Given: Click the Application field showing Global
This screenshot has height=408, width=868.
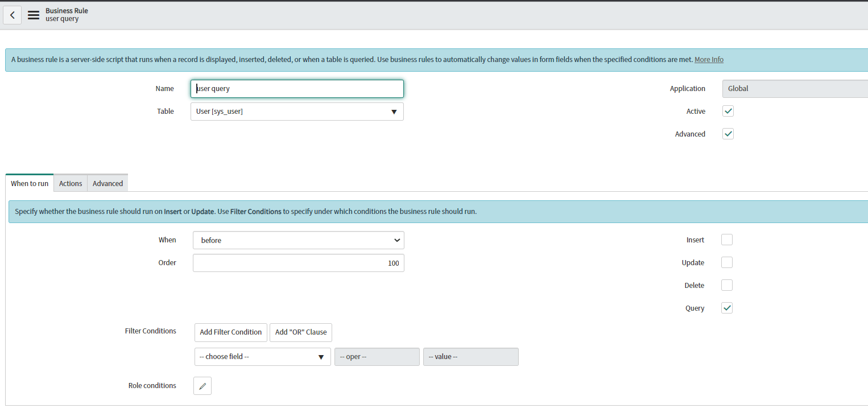Looking at the screenshot, I should [795, 89].
